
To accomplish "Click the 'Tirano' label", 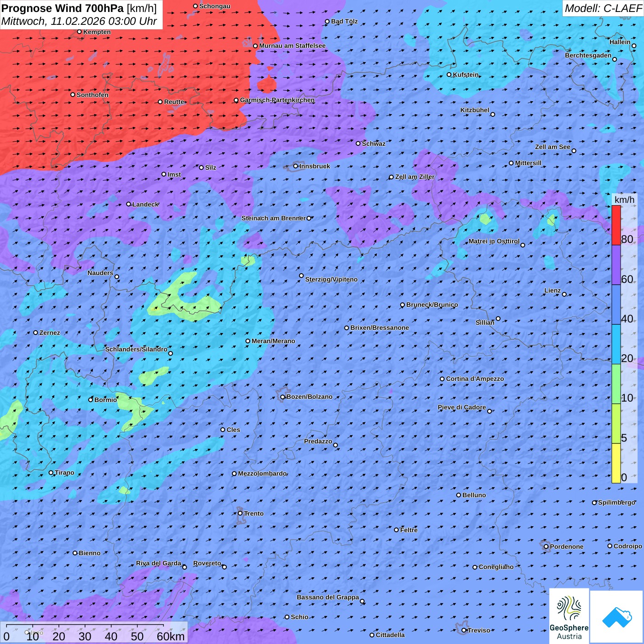I will 64,472.
